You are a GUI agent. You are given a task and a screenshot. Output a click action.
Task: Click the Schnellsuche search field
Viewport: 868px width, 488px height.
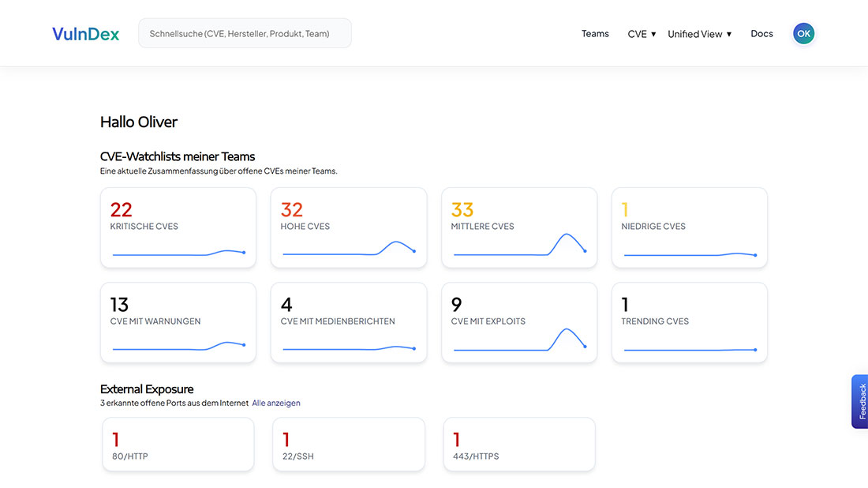click(x=245, y=32)
